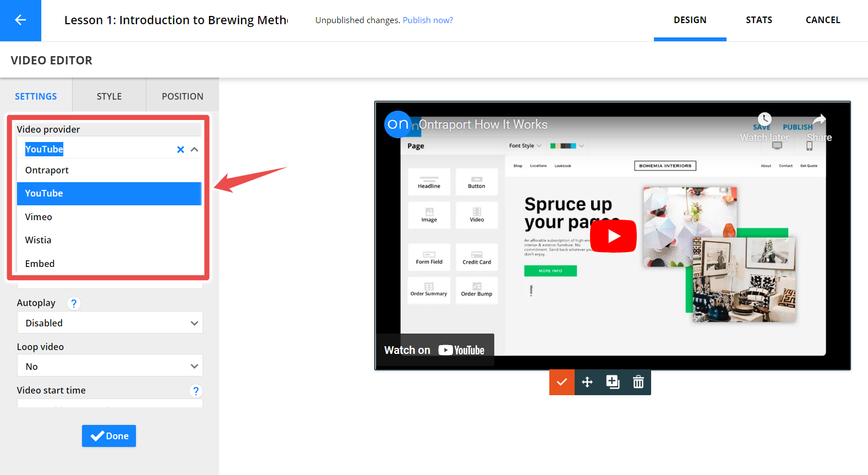Clear the YouTube provider selection with X
The image size is (868, 475).
(x=180, y=150)
